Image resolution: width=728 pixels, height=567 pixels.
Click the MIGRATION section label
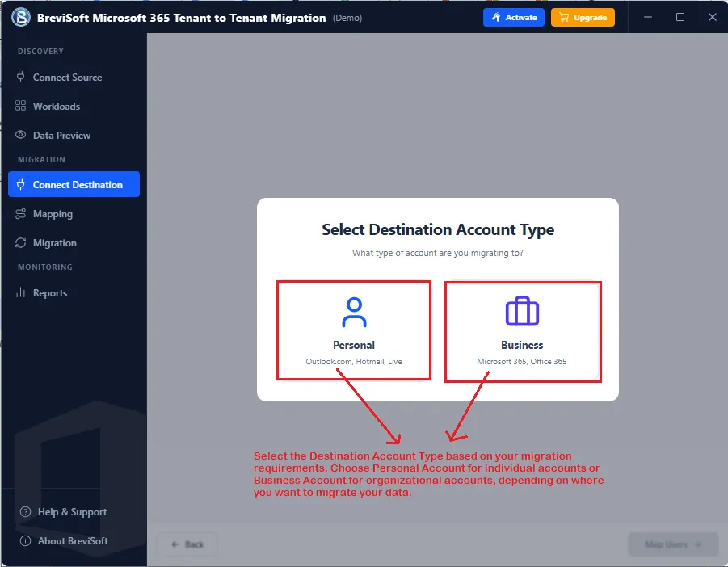click(x=41, y=160)
